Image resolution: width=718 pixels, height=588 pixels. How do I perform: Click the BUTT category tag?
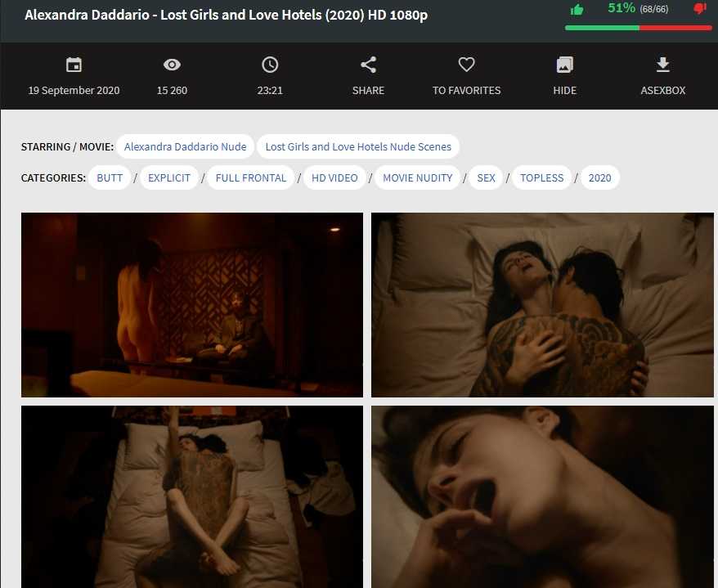tap(110, 177)
